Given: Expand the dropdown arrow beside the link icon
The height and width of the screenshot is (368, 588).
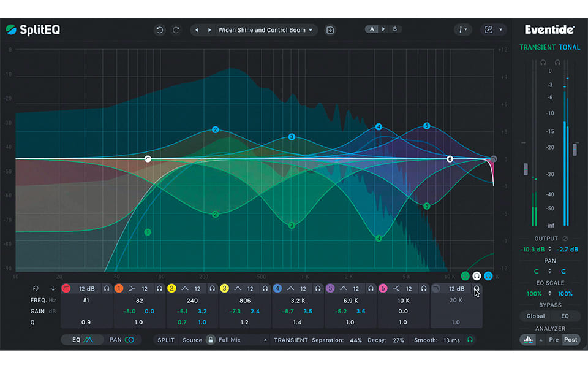Looking at the screenshot, I should (x=500, y=29).
